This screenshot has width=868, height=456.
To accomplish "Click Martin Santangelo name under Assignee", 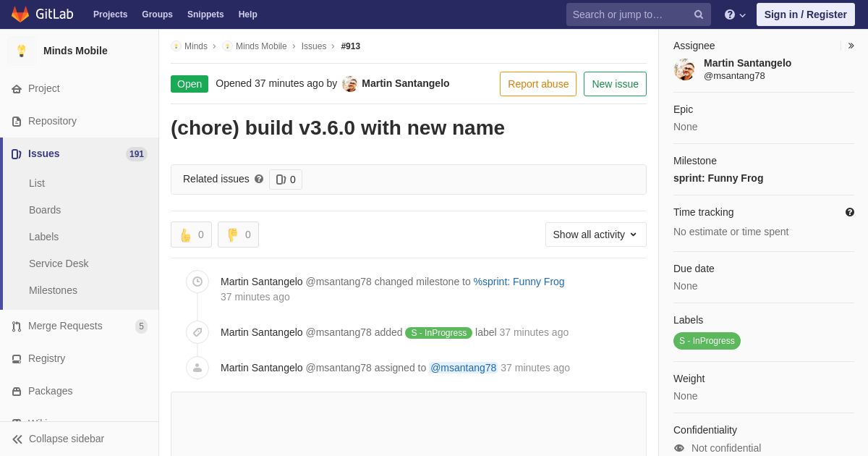I will 747,63.
